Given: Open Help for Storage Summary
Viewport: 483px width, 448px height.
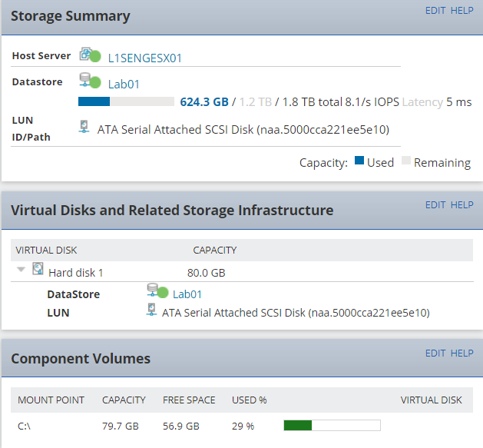Looking at the screenshot, I should [x=461, y=11].
